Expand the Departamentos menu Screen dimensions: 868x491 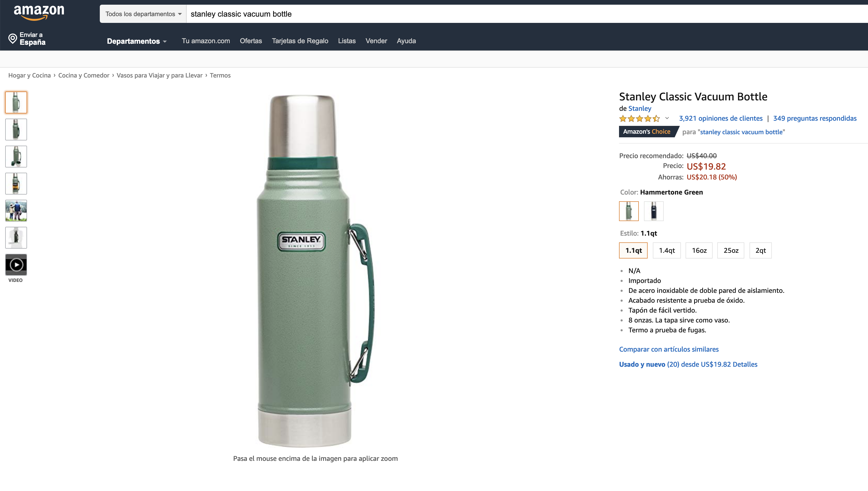pos(136,41)
